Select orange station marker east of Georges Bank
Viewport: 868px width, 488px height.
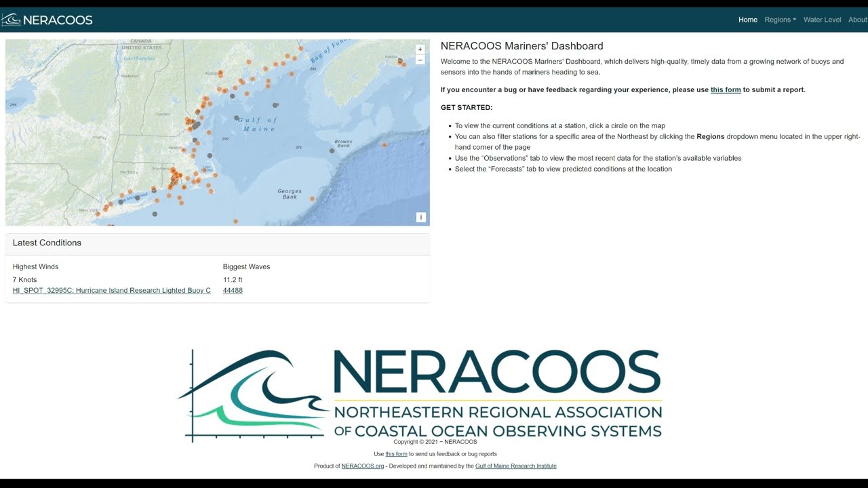click(x=313, y=199)
